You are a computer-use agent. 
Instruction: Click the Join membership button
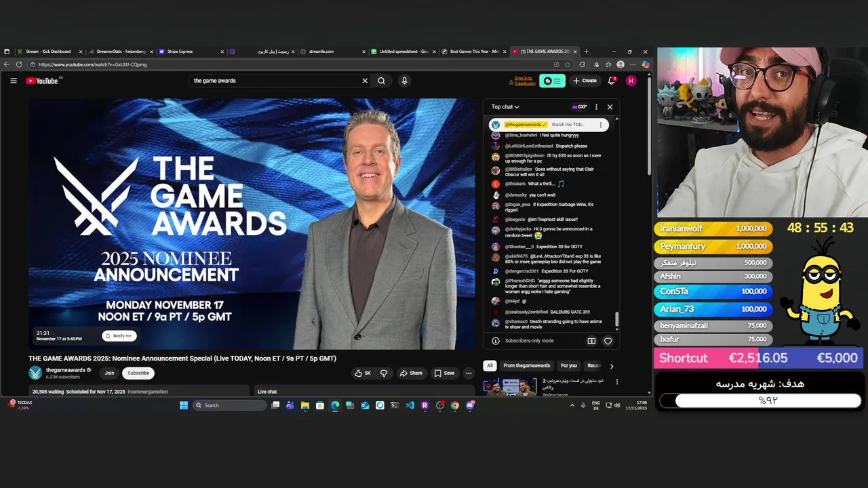point(109,373)
